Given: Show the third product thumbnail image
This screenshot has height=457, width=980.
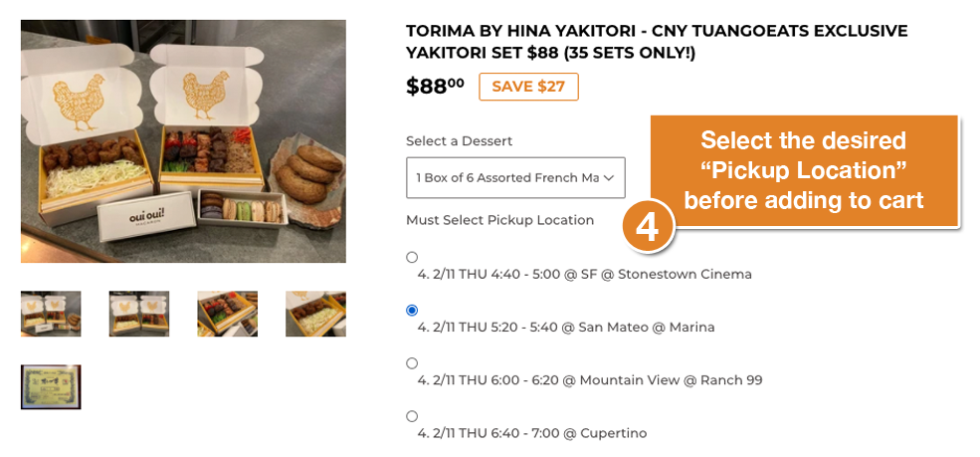Looking at the screenshot, I should (x=228, y=314).
